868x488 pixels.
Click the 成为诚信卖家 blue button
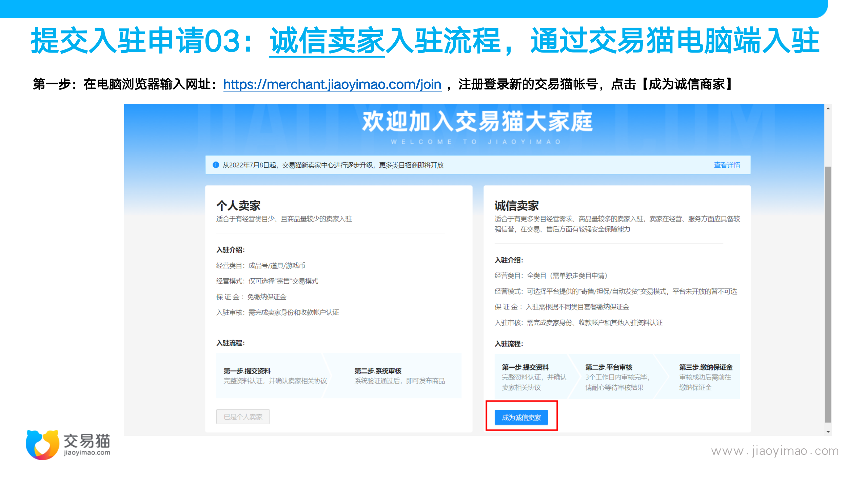coord(521,417)
